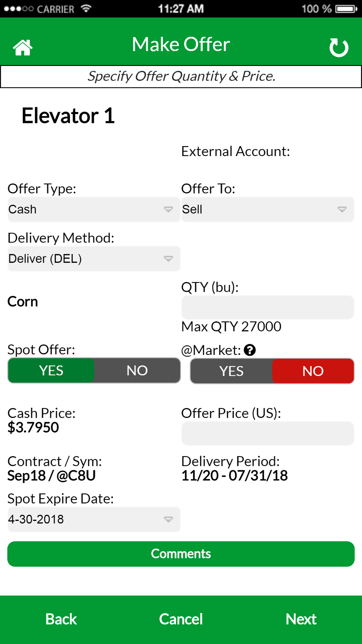Open the Offer To dropdown
Image resolution: width=362 pixels, height=644 pixels.
268,209
